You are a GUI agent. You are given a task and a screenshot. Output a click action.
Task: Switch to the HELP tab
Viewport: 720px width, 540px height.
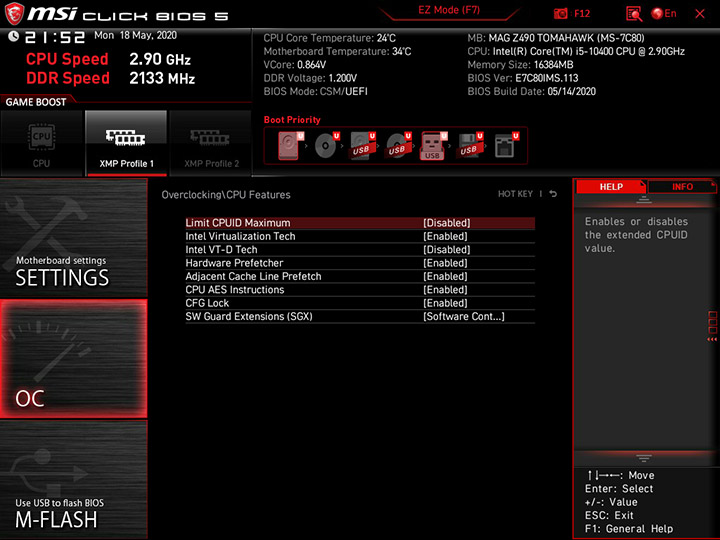(611, 186)
